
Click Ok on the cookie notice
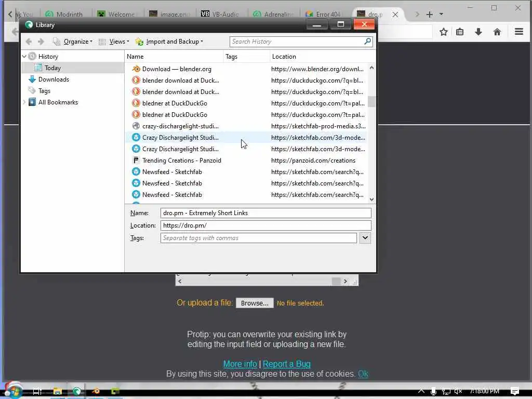coord(363,374)
